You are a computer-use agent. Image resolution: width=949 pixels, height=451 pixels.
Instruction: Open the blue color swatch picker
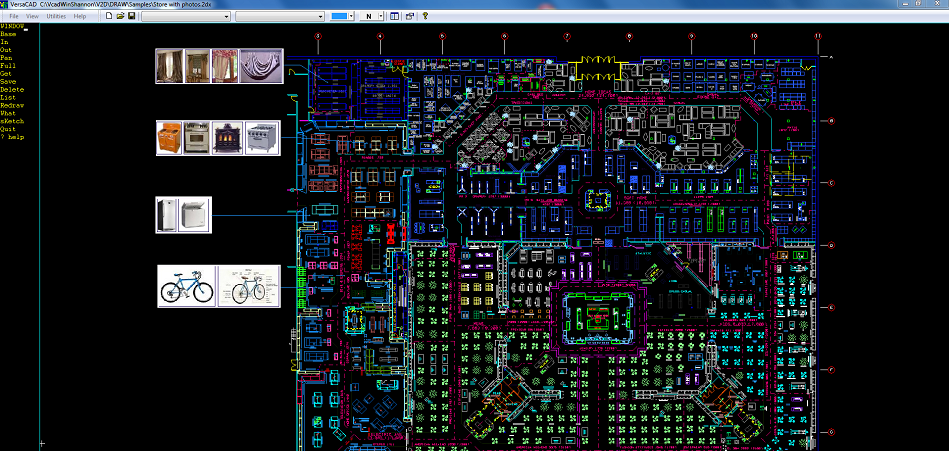(x=343, y=17)
